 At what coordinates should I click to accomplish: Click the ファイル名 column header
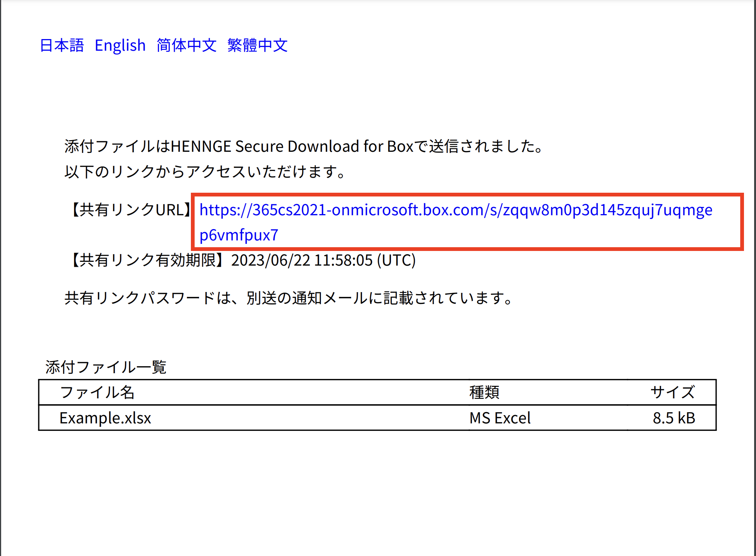coord(97,392)
